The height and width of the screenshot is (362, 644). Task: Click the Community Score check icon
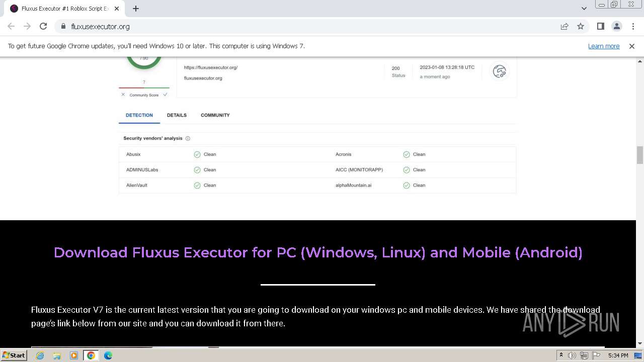coord(165,95)
